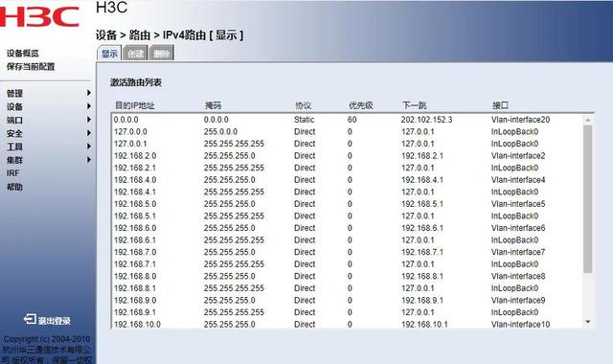This screenshot has width=613, height=364.
Task: Click the 激活路由列表 heading
Action: tap(136, 82)
